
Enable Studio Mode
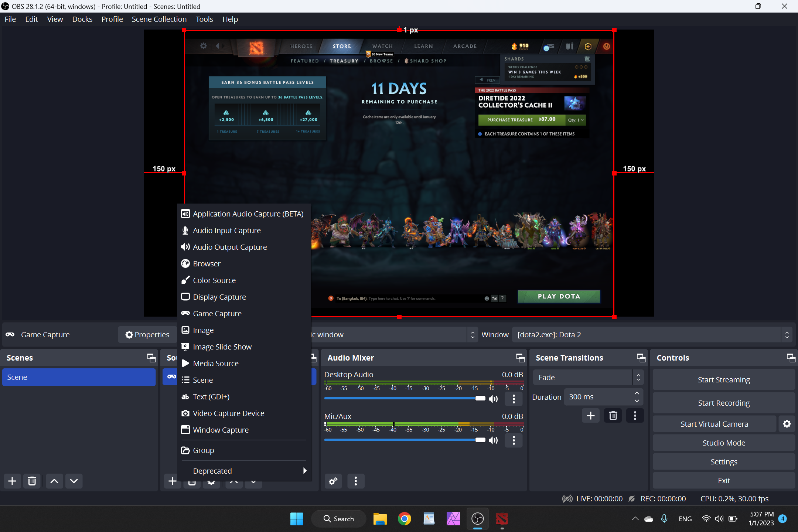(724, 443)
